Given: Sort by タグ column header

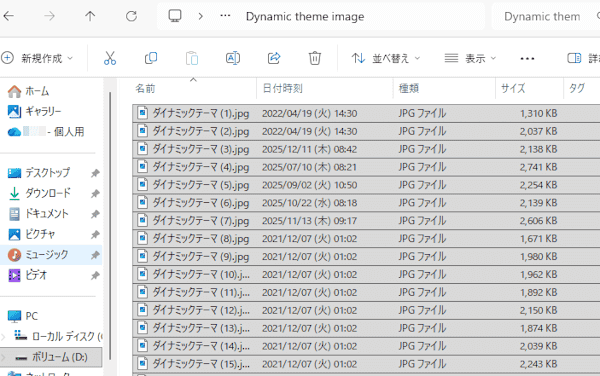Looking at the screenshot, I should 582,88.
